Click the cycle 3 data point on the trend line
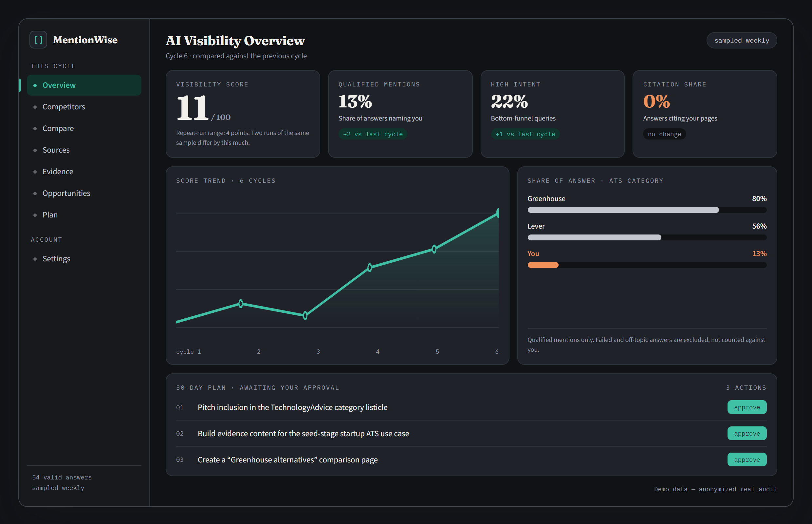The image size is (812, 524). pyautogui.click(x=305, y=315)
